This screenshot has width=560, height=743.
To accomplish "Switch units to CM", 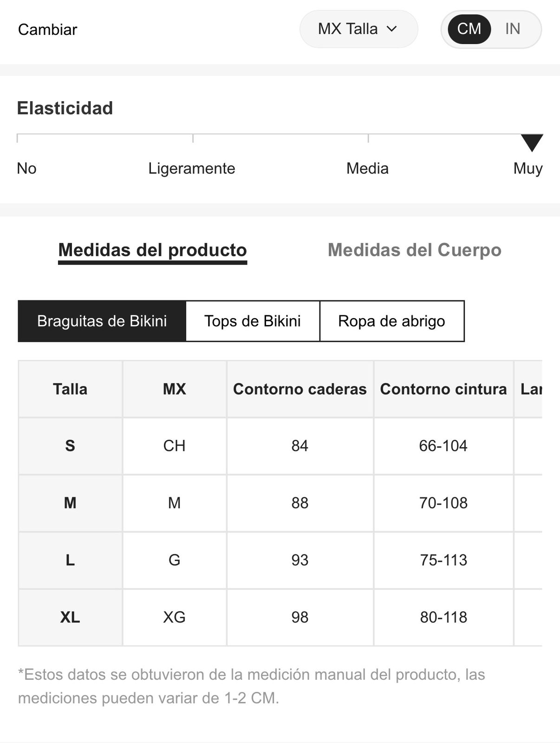I will tap(469, 29).
